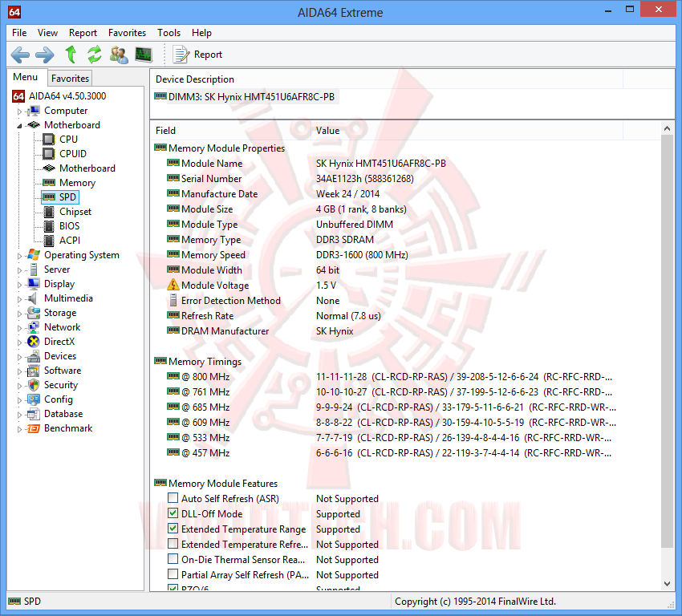Select the CPU chip icon in tree
The height and width of the screenshot is (616, 682).
[49, 140]
